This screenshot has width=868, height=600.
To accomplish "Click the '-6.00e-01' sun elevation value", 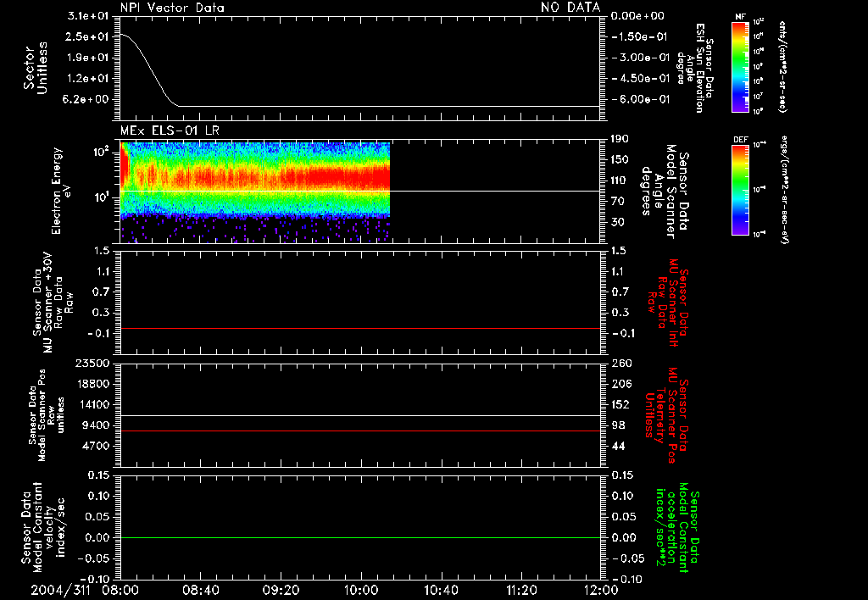I will [640, 100].
